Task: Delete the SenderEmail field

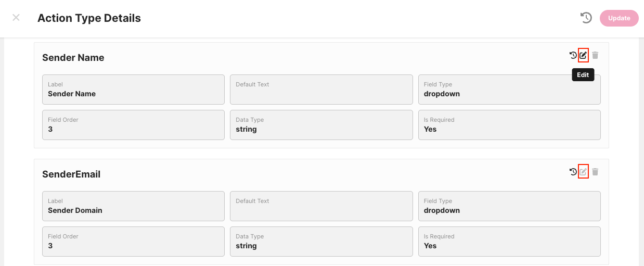Action: pos(595,172)
